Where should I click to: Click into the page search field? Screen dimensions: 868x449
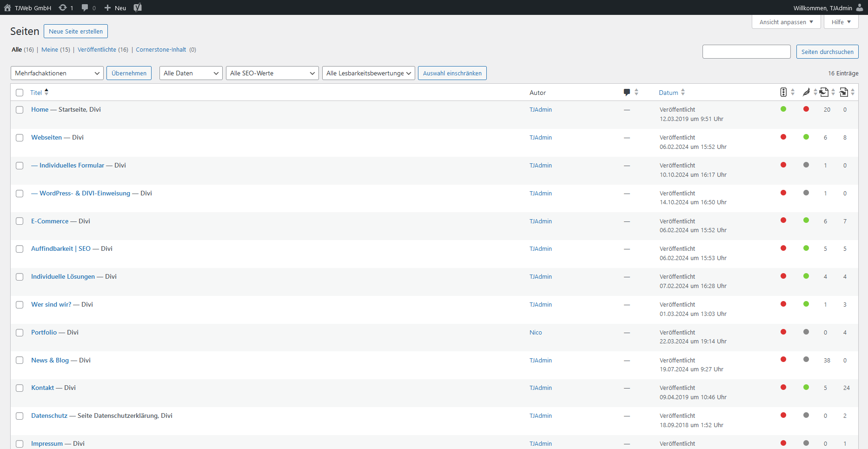pyautogui.click(x=746, y=52)
